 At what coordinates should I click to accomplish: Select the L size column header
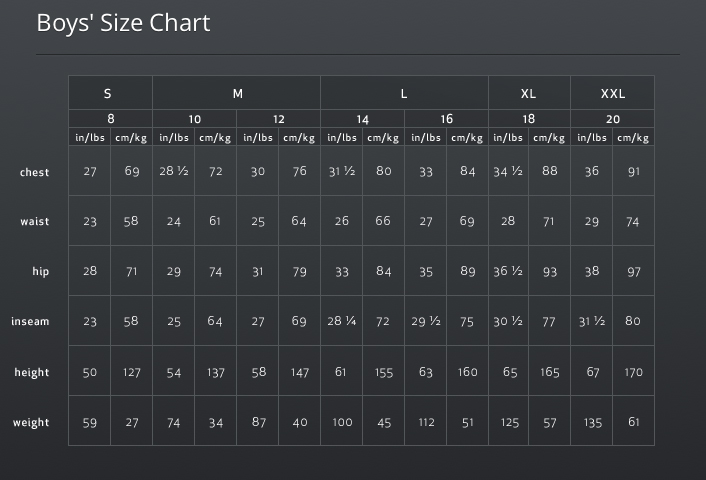pos(404,93)
